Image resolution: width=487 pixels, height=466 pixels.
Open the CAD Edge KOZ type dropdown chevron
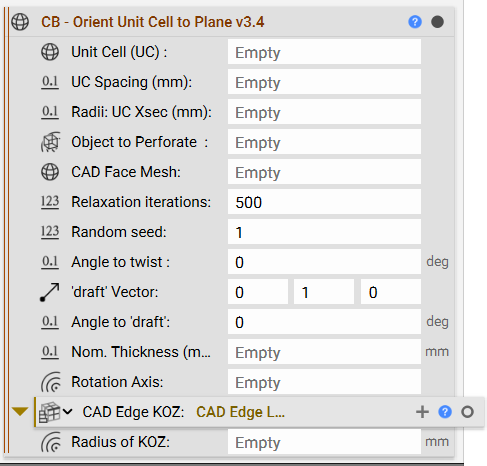(x=67, y=412)
